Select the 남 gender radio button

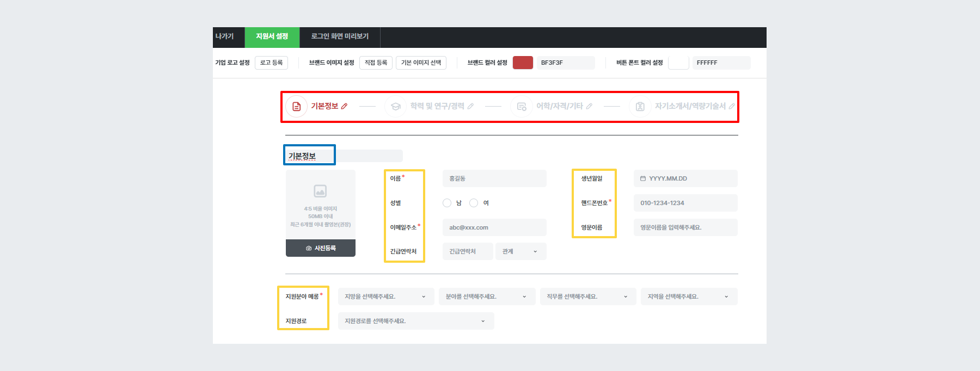point(447,203)
